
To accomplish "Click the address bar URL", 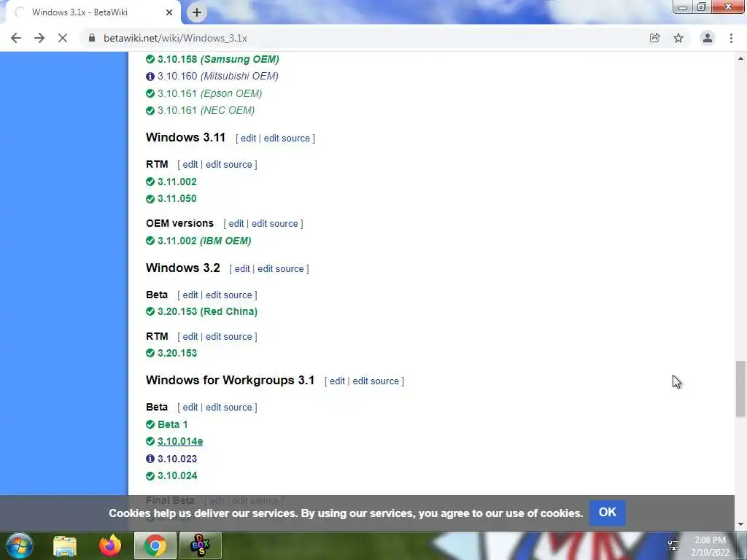I will [175, 38].
